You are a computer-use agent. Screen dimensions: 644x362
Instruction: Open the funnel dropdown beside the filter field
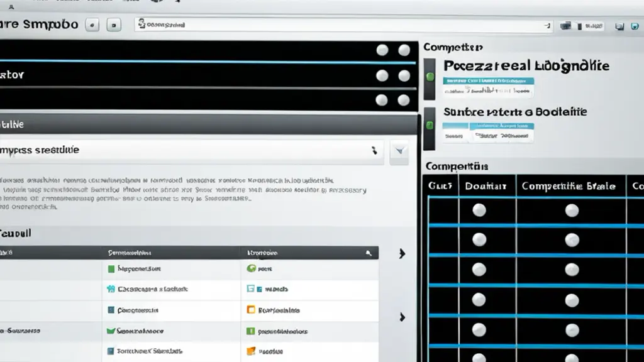(399, 151)
